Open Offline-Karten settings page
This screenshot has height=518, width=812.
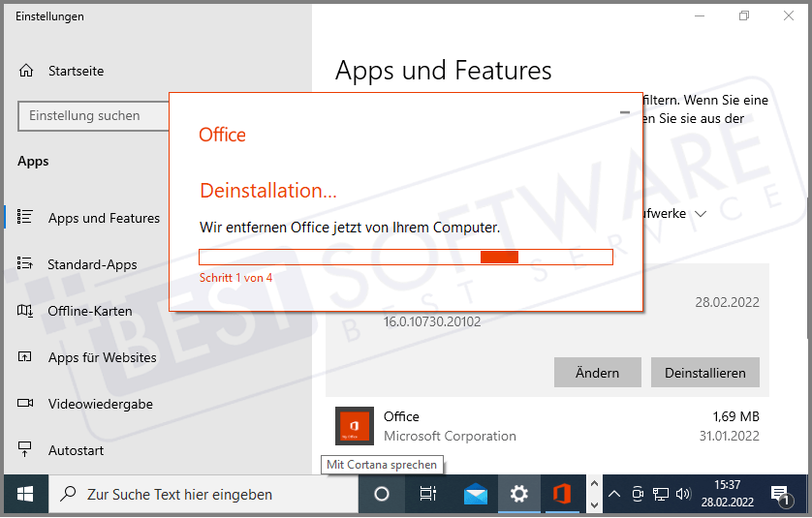click(x=90, y=311)
